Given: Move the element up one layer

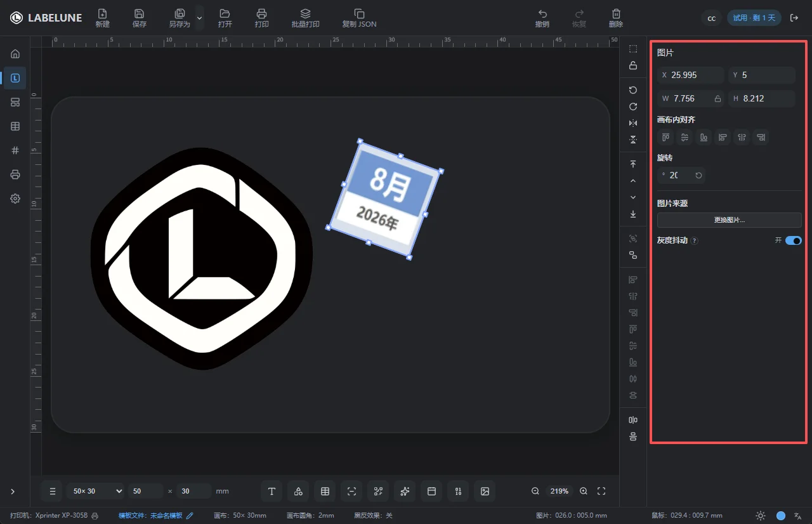Looking at the screenshot, I should point(633,181).
